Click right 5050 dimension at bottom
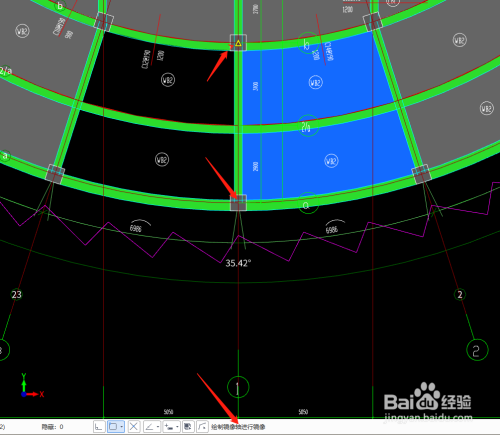This screenshot has height=435, width=500. [303, 412]
